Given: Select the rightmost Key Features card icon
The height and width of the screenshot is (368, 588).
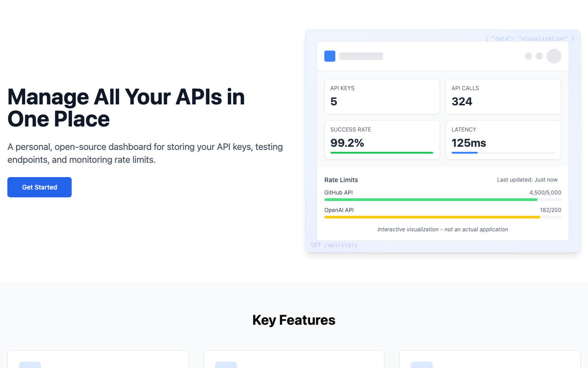Looking at the screenshot, I should tap(422, 365).
